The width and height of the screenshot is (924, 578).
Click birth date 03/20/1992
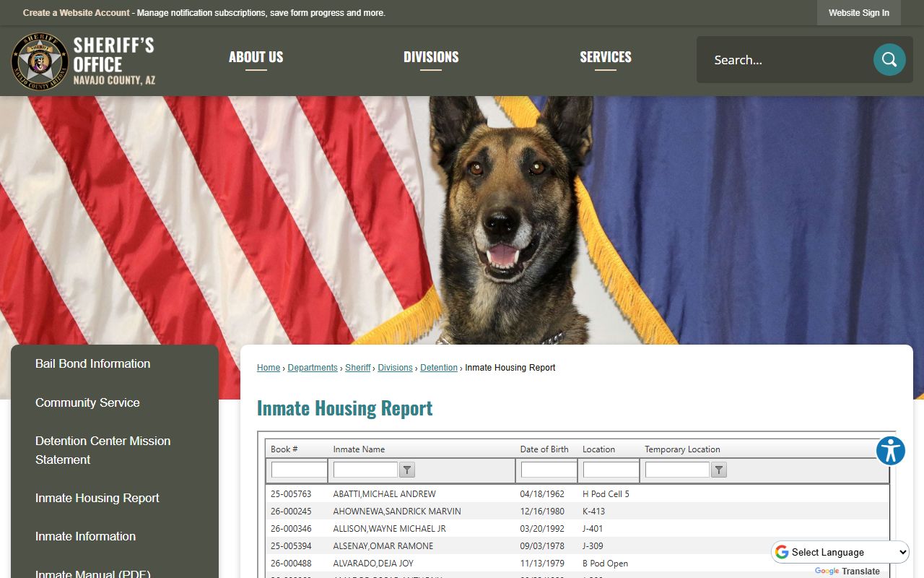click(x=542, y=529)
